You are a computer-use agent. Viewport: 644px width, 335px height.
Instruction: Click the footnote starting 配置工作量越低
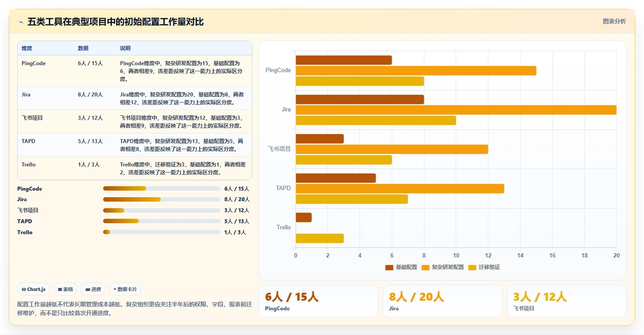pos(134,309)
